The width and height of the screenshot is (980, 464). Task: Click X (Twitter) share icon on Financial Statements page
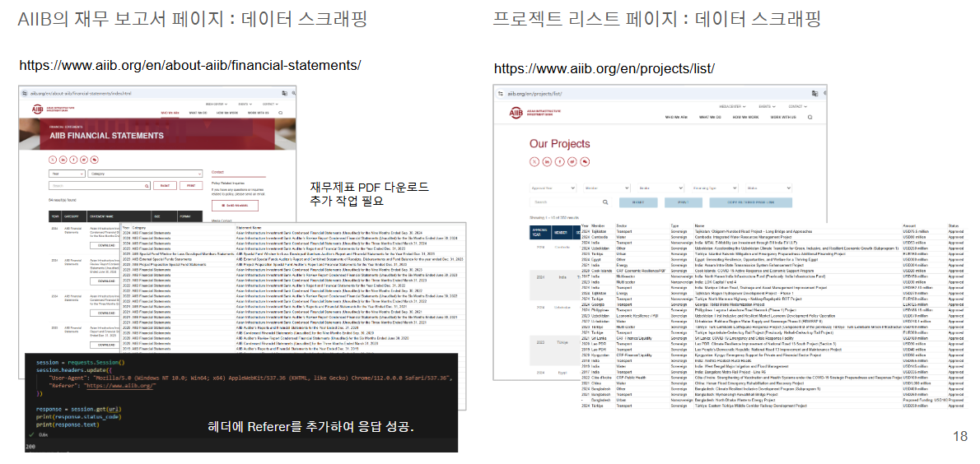[x=53, y=160]
